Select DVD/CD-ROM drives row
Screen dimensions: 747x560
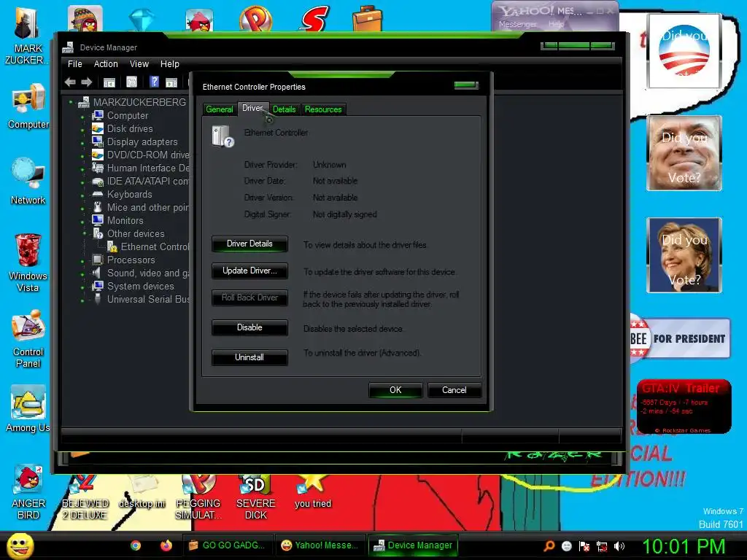141,155
